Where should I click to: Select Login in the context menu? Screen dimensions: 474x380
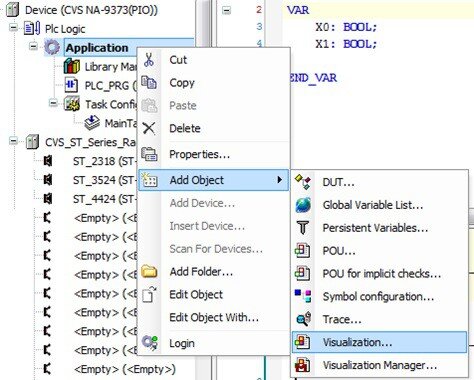[x=213, y=343]
